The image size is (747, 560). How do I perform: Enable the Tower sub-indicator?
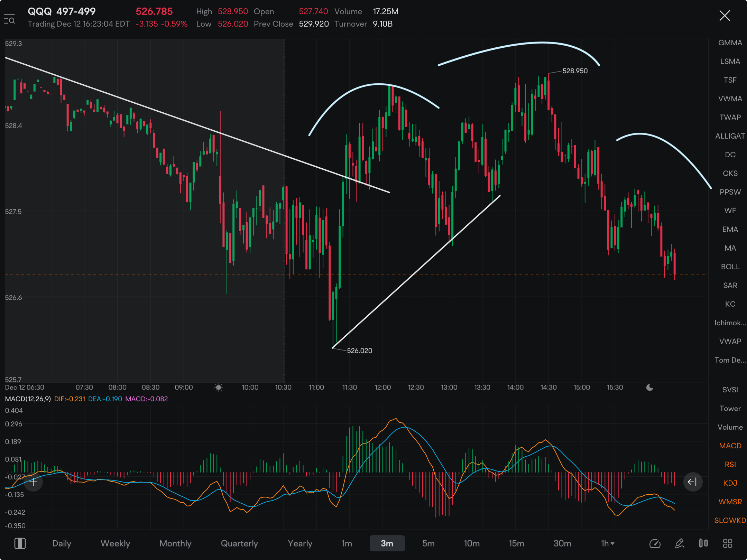pos(730,409)
